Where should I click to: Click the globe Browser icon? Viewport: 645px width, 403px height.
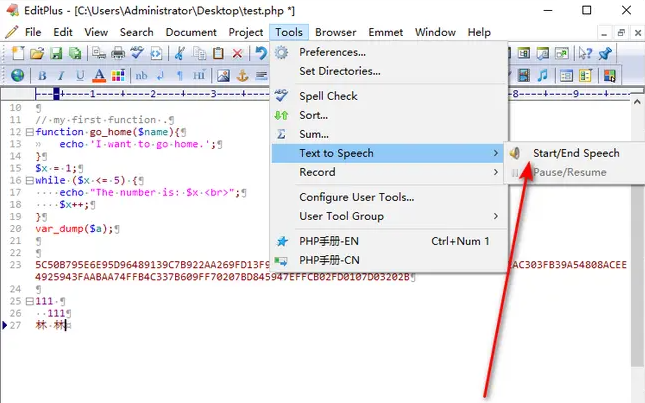pyautogui.click(x=17, y=75)
